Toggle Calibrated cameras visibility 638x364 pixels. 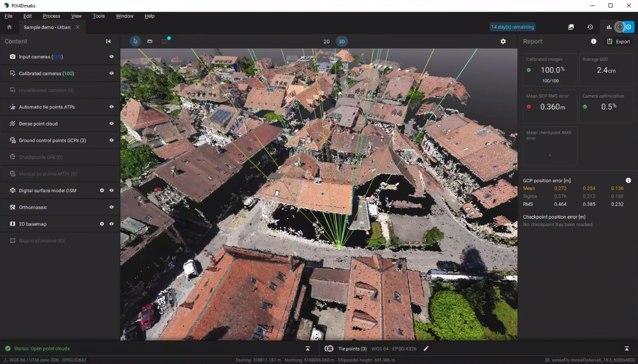tap(112, 73)
